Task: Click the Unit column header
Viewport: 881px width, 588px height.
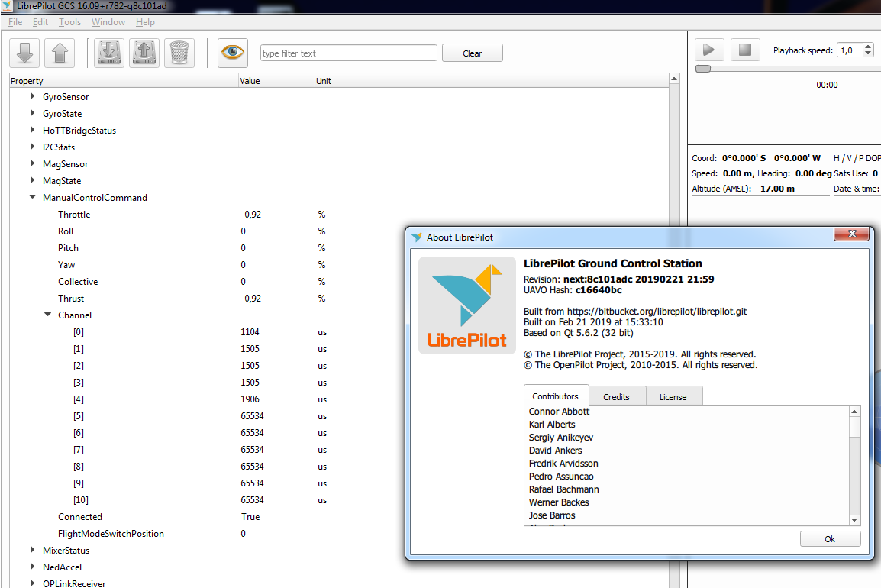Action: click(492, 81)
